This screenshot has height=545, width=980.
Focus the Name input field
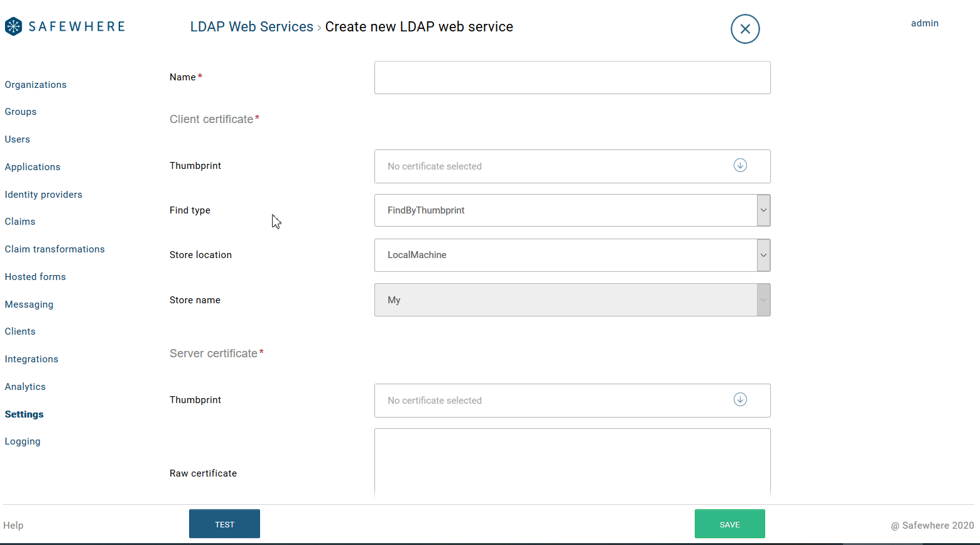tap(572, 77)
